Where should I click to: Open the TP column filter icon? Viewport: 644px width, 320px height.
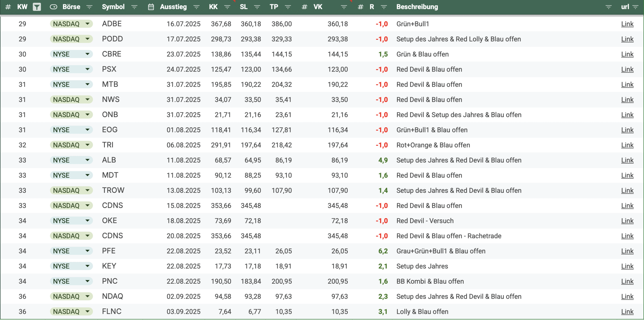[x=288, y=7]
